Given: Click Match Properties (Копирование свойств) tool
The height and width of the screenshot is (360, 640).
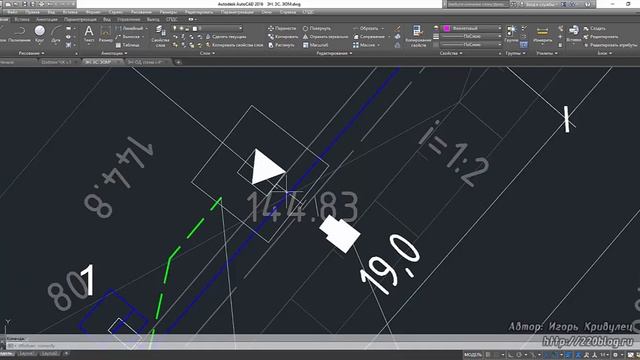Looking at the screenshot, I should (418, 36).
